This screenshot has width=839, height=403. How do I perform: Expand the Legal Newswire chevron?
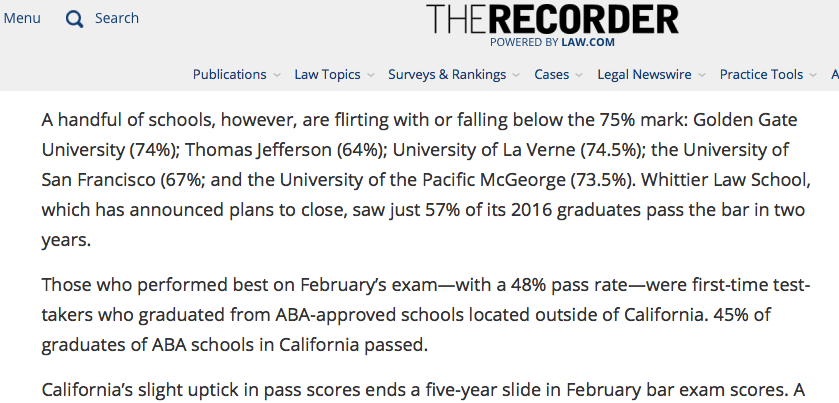[x=702, y=75]
